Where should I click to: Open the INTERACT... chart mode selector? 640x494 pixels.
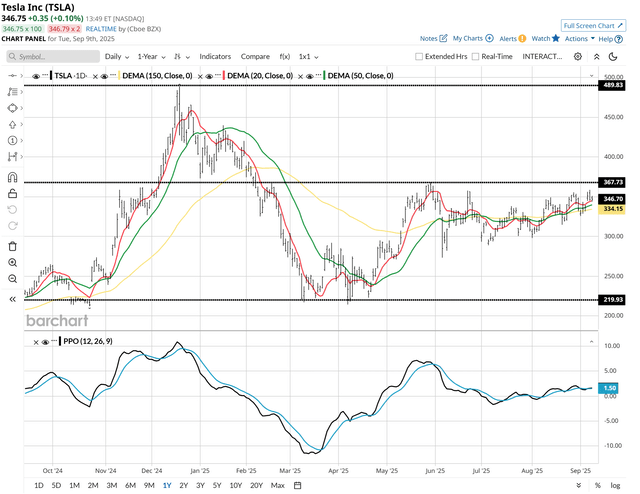point(542,56)
